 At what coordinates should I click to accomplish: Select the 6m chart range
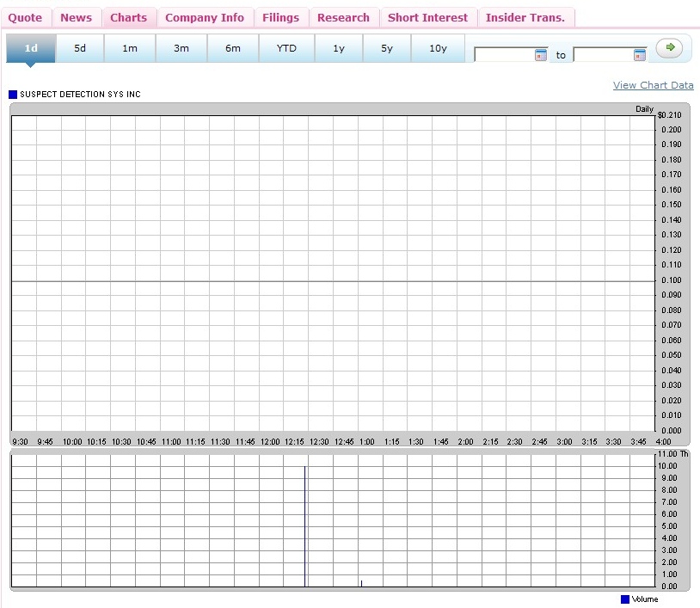click(x=233, y=48)
